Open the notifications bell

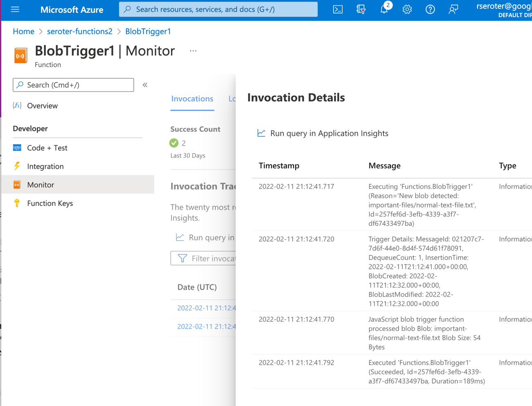[x=384, y=9]
